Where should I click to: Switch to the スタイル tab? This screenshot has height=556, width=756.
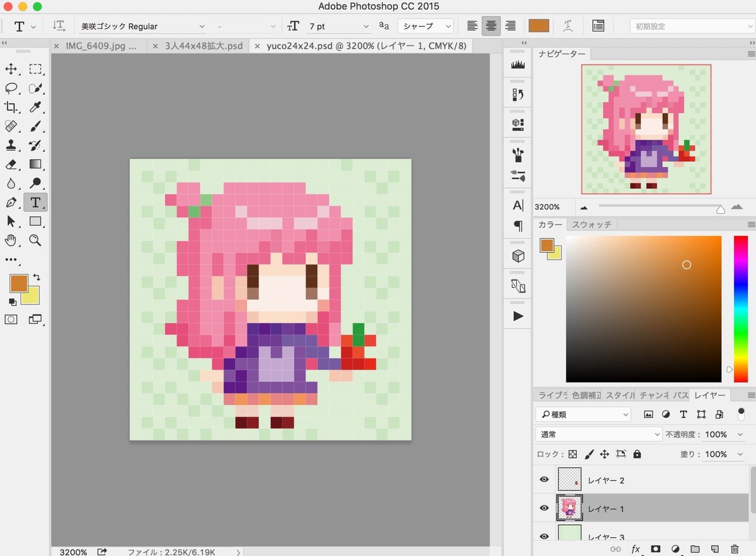[x=620, y=395]
